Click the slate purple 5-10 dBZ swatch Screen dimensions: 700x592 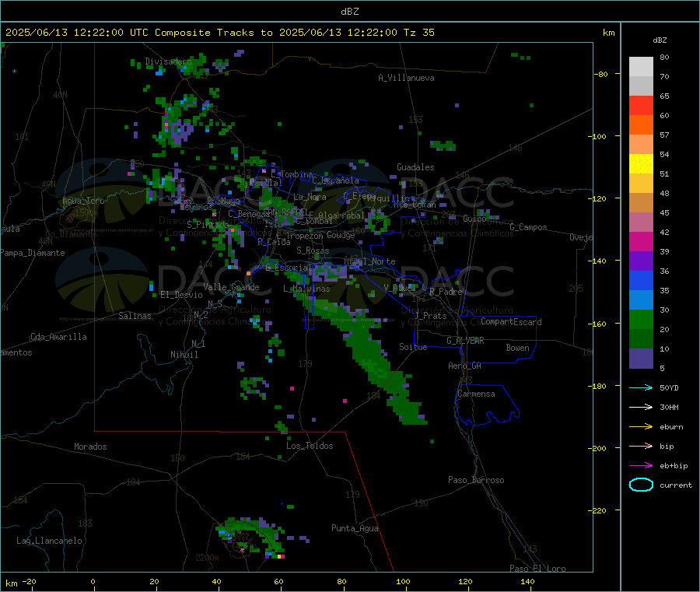[641, 359]
